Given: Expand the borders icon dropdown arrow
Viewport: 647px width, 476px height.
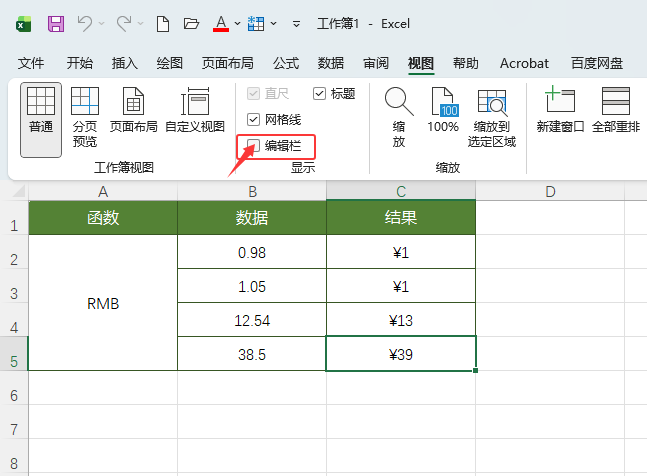Looking at the screenshot, I should pos(274,24).
